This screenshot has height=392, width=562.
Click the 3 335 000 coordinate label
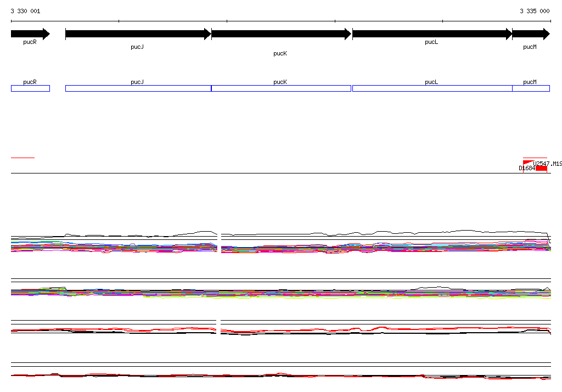[x=535, y=11]
